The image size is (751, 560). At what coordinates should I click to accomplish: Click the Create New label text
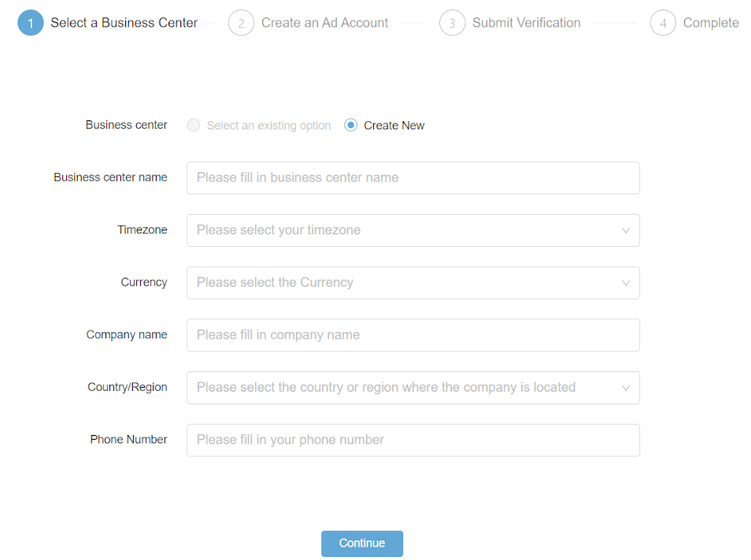[x=394, y=125]
